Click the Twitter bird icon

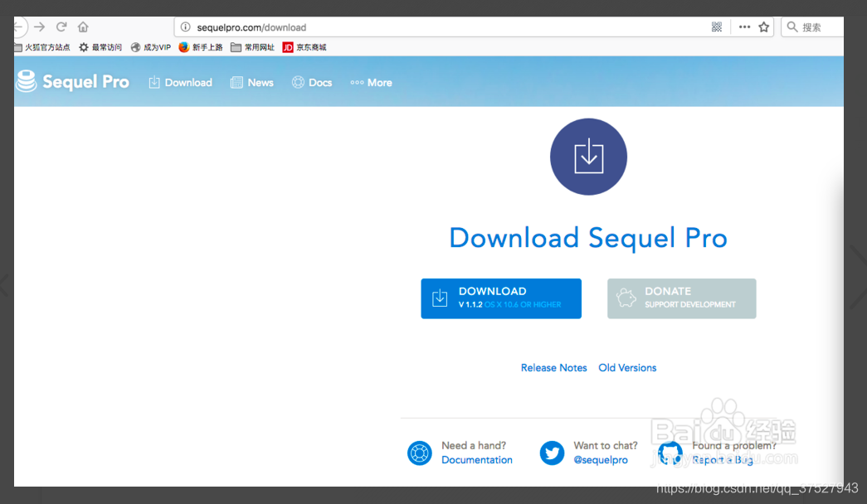click(x=552, y=453)
